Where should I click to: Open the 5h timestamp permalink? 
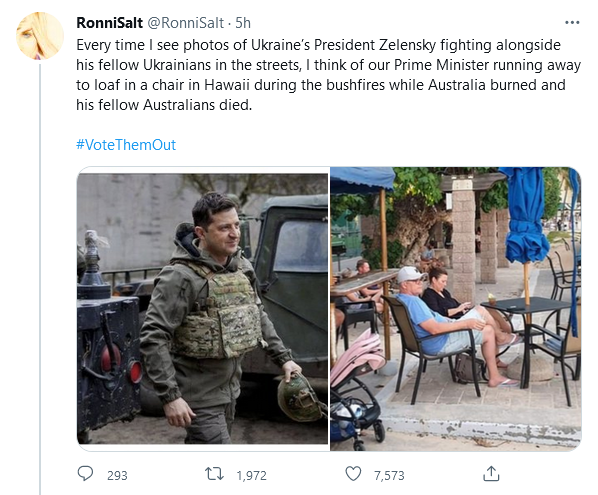pyautogui.click(x=243, y=23)
